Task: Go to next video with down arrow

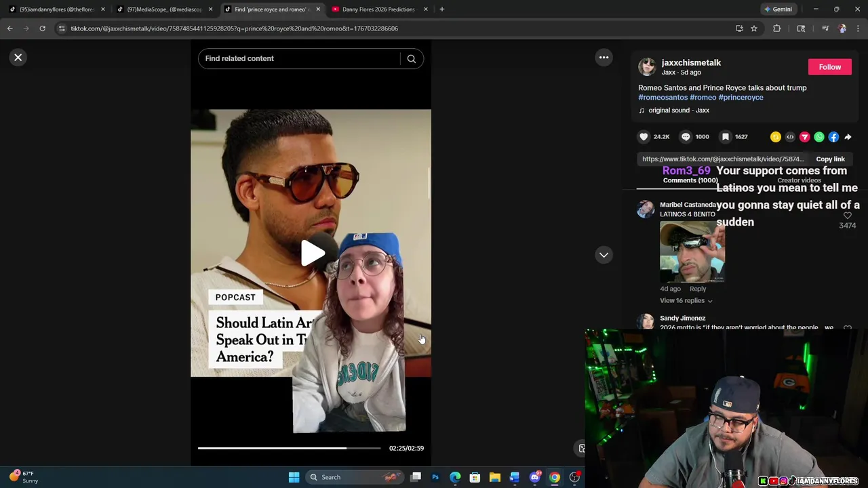Action: [604, 255]
